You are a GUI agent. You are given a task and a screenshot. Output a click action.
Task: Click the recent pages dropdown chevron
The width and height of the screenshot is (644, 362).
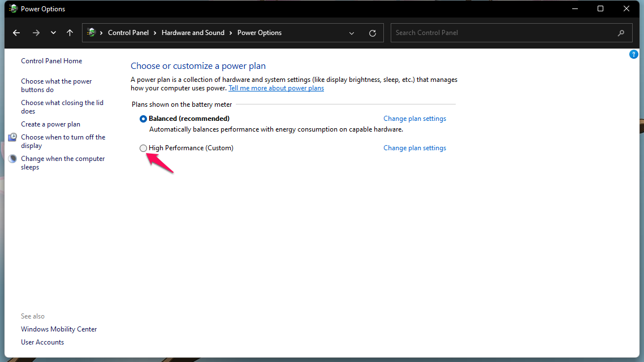tap(53, 32)
